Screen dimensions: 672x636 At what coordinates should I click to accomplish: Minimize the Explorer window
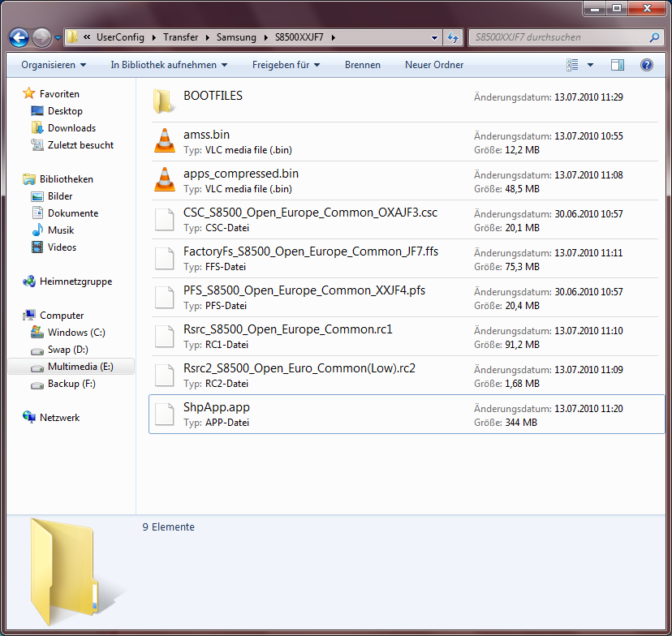point(594,8)
